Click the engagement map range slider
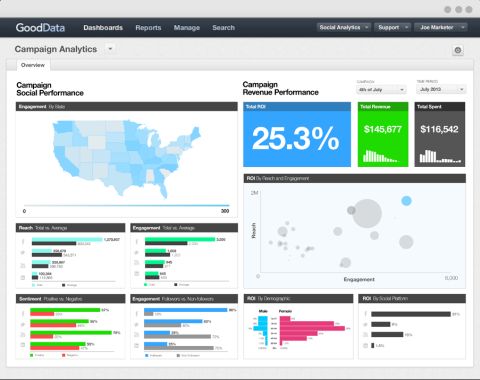480x380 pixels. [126, 205]
